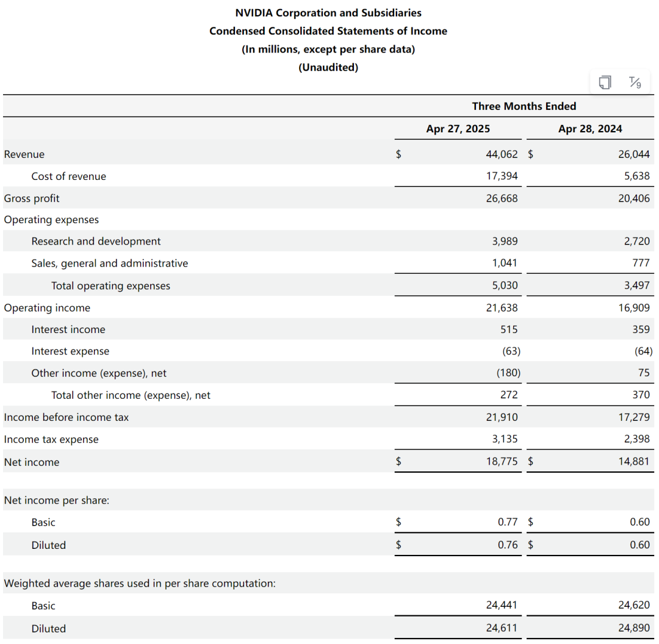Image resolution: width=659 pixels, height=644 pixels.
Task: Select the net income value 18,775
Action: 502,461
